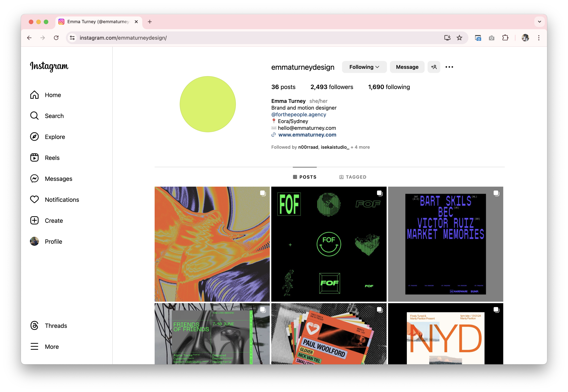
Task: View the 1,690 following list
Action: [389, 87]
